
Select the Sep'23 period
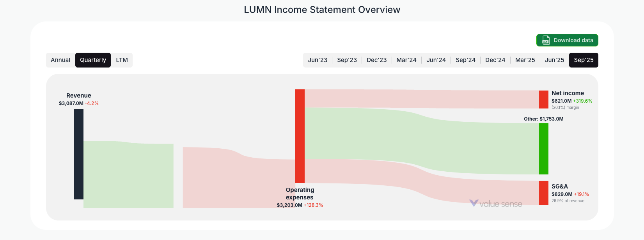[x=347, y=60]
